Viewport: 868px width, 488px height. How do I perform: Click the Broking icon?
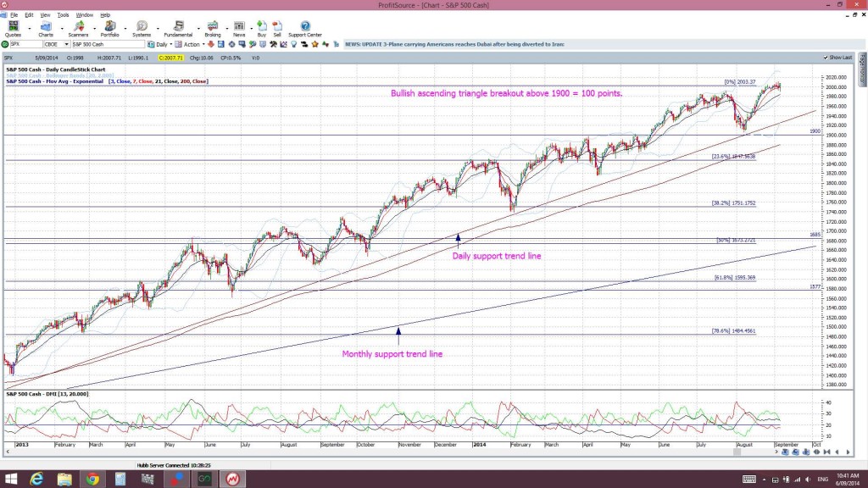pos(212,28)
